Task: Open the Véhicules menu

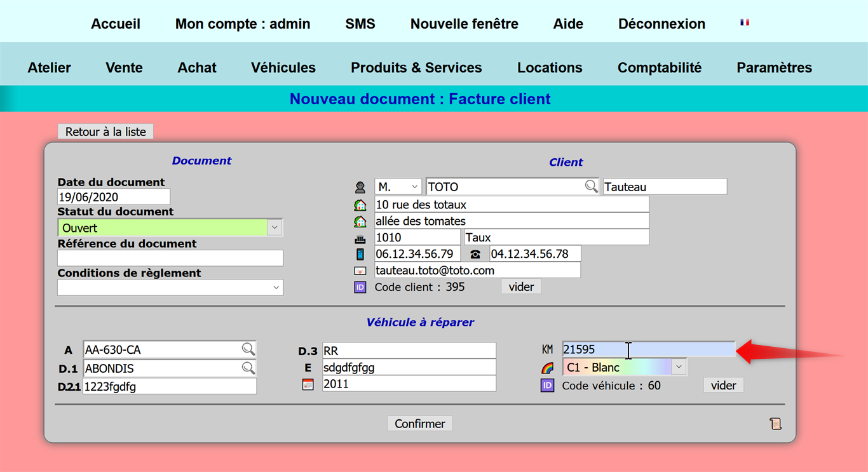Action: pyautogui.click(x=283, y=68)
